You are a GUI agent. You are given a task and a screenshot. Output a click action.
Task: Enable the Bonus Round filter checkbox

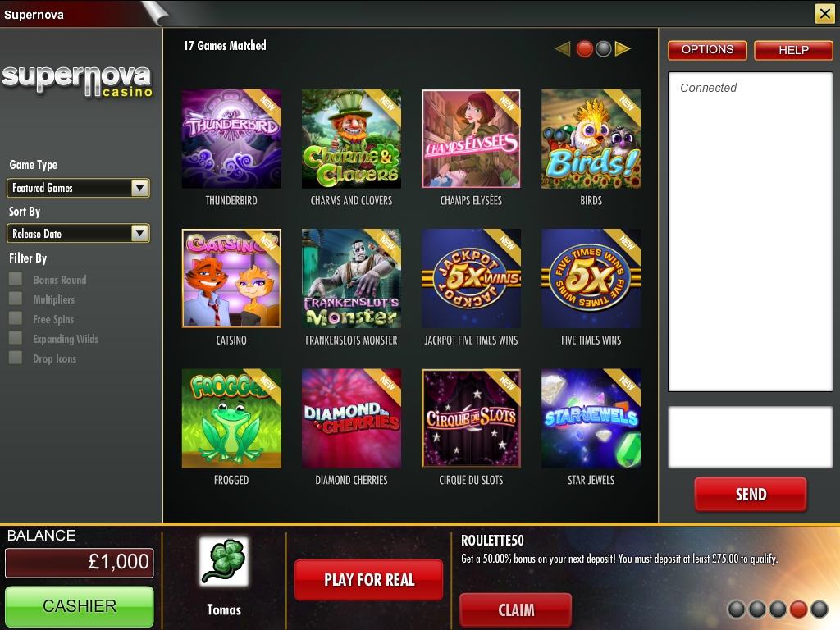(16, 279)
